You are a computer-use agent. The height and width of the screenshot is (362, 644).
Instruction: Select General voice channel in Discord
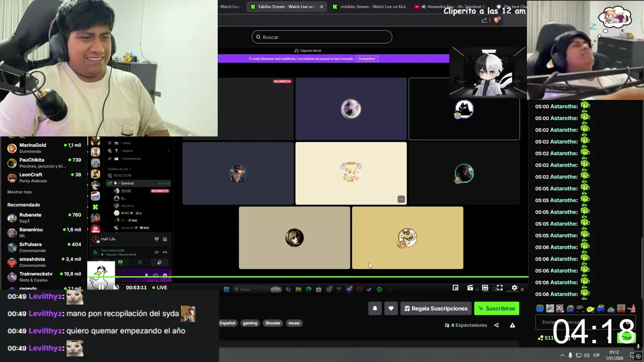tap(138, 183)
